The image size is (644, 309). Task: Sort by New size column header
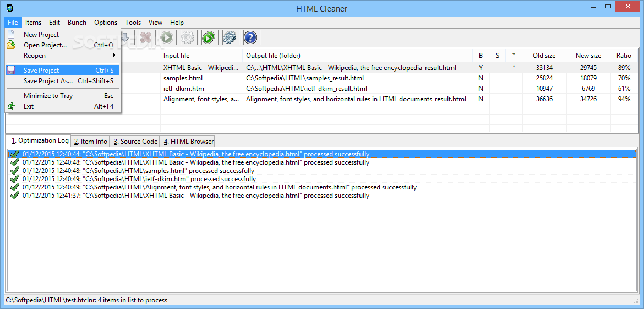pos(588,56)
